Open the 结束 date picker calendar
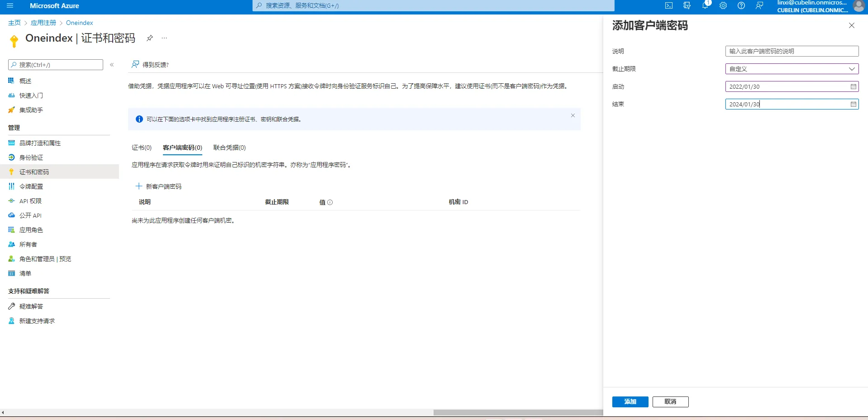The width and height of the screenshot is (868, 420). click(854, 104)
